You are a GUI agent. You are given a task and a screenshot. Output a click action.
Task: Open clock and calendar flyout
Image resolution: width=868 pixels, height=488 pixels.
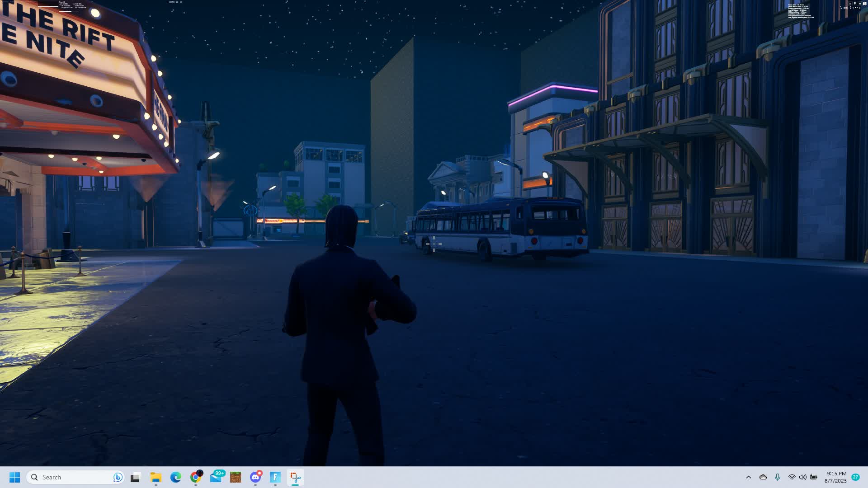(x=835, y=477)
